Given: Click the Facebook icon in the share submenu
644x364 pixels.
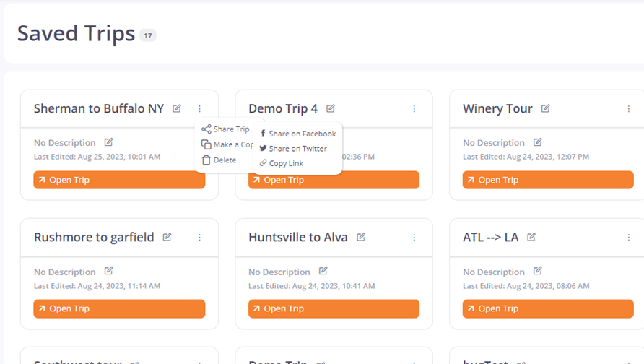Looking at the screenshot, I should point(263,134).
